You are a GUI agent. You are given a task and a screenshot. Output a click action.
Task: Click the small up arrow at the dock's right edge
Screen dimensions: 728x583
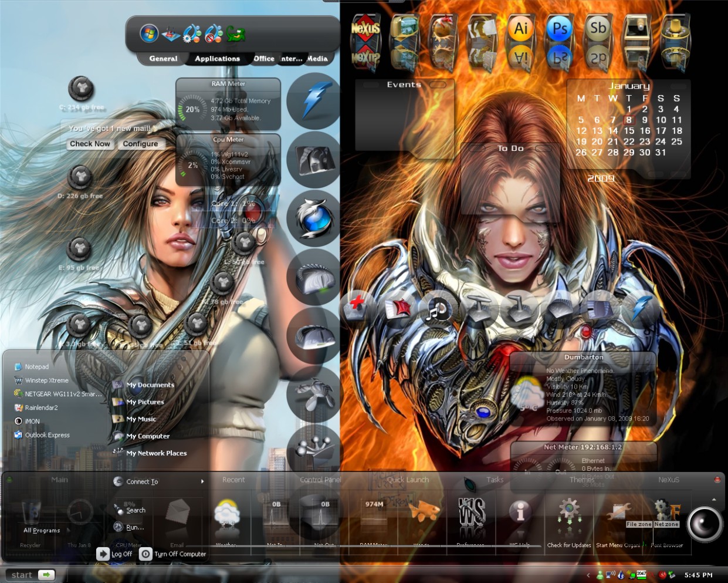[714, 500]
